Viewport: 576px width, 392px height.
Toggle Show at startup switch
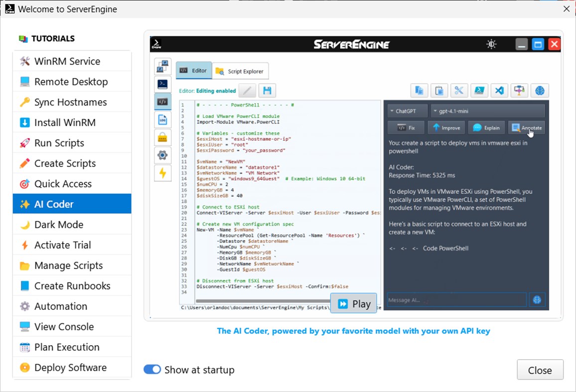(152, 370)
